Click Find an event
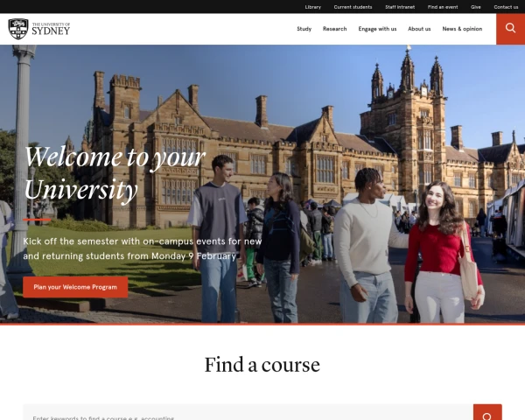The image size is (525, 420). tap(443, 7)
